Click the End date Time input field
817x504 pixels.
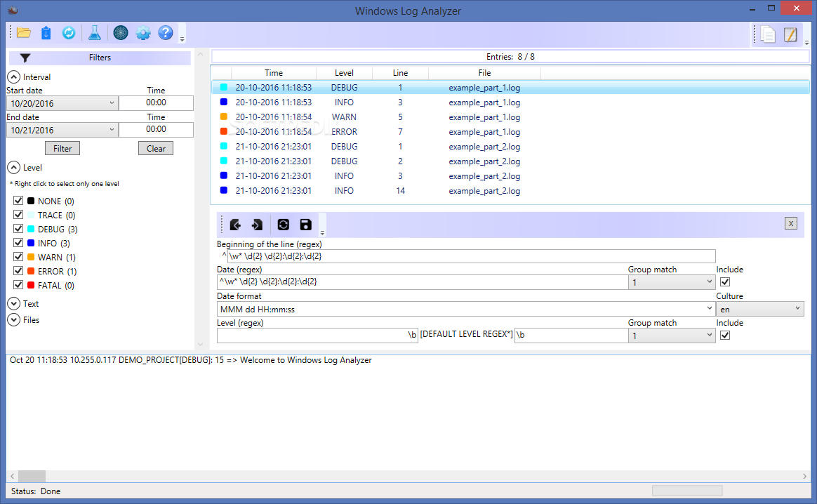(156, 129)
